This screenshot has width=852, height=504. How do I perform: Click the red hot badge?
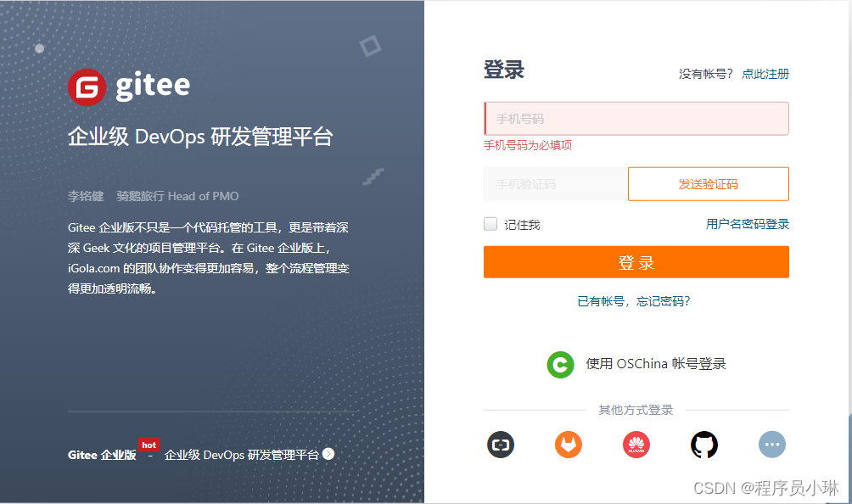pos(149,445)
